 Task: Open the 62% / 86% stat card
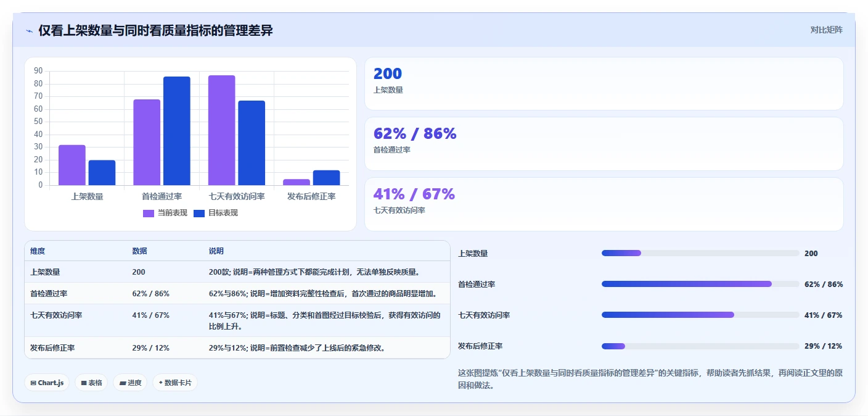(604, 144)
